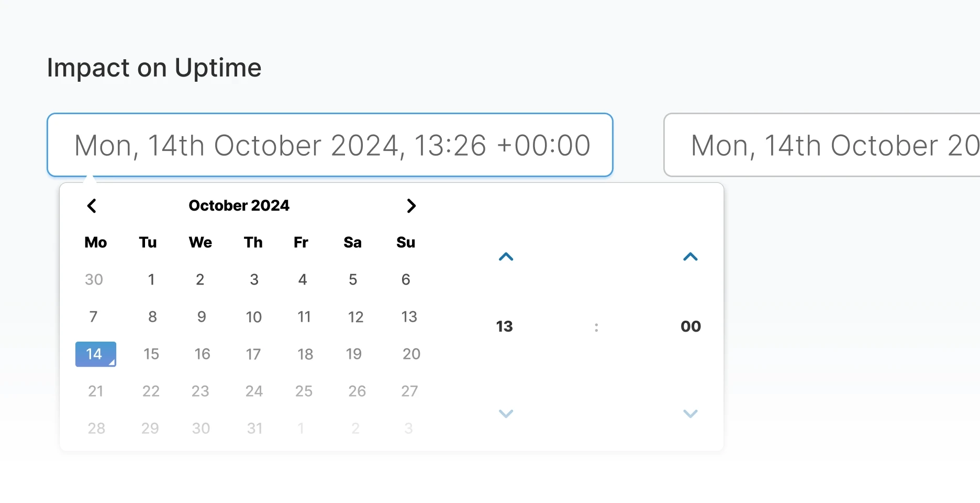
Task: Choose October 1 from the grid
Action: [x=151, y=279]
